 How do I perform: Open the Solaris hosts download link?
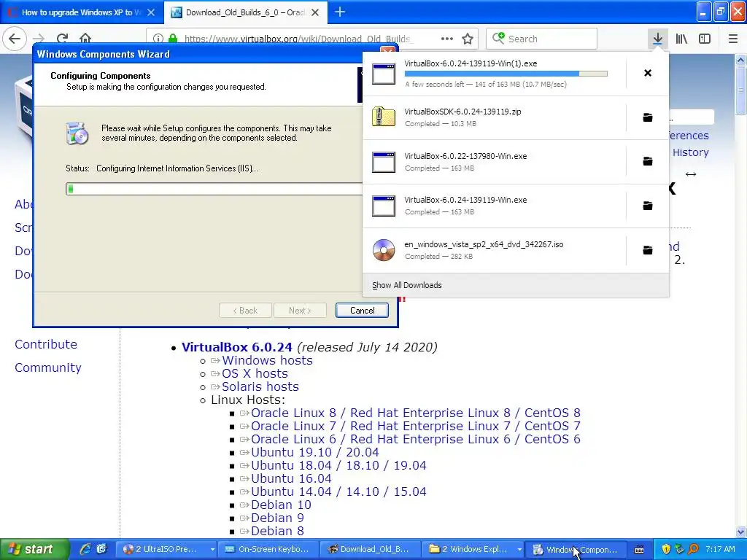[260, 386]
